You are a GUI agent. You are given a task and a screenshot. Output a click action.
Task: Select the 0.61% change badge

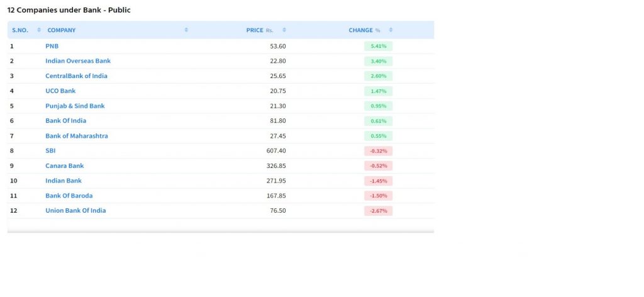[x=378, y=121]
